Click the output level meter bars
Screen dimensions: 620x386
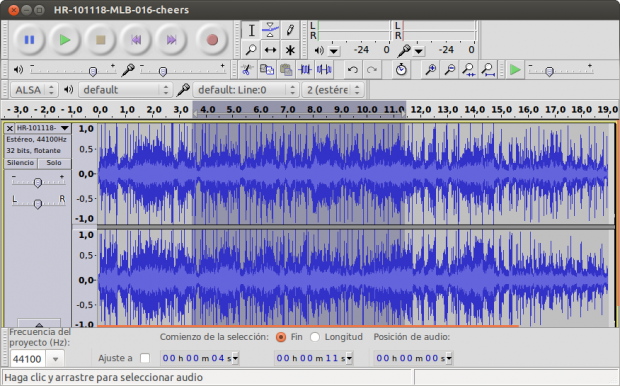[354, 30]
